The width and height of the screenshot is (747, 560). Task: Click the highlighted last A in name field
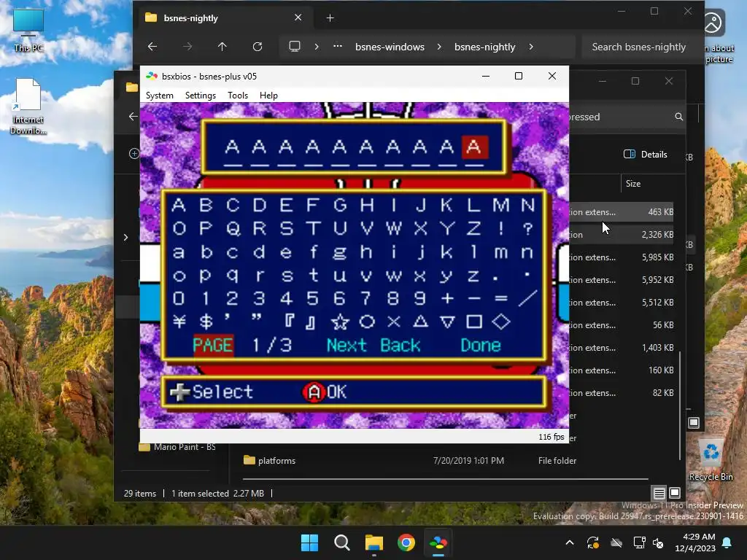pyautogui.click(x=474, y=147)
